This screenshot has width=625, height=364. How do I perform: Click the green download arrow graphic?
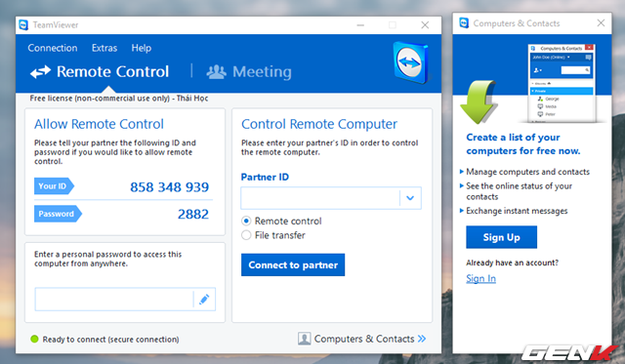(479, 101)
